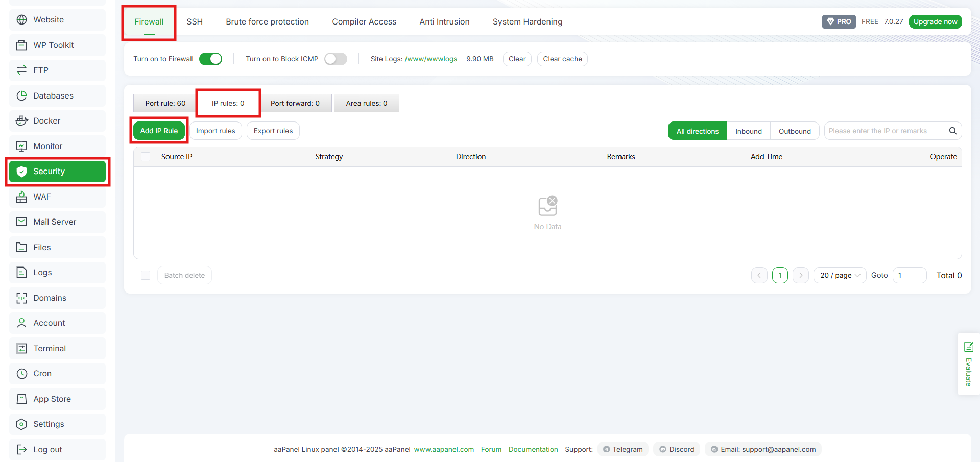980x462 pixels.
Task: Select the Area rules: 0 tab
Action: click(367, 103)
